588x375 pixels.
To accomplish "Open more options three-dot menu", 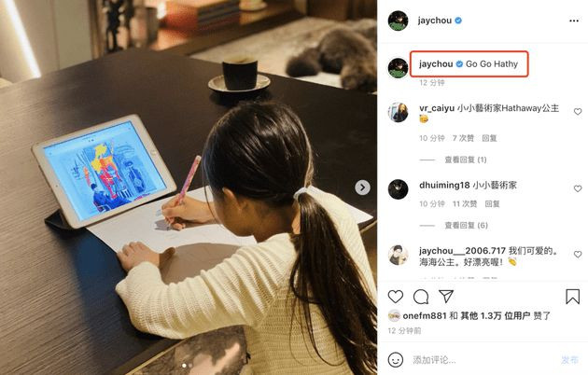I will pos(574,21).
